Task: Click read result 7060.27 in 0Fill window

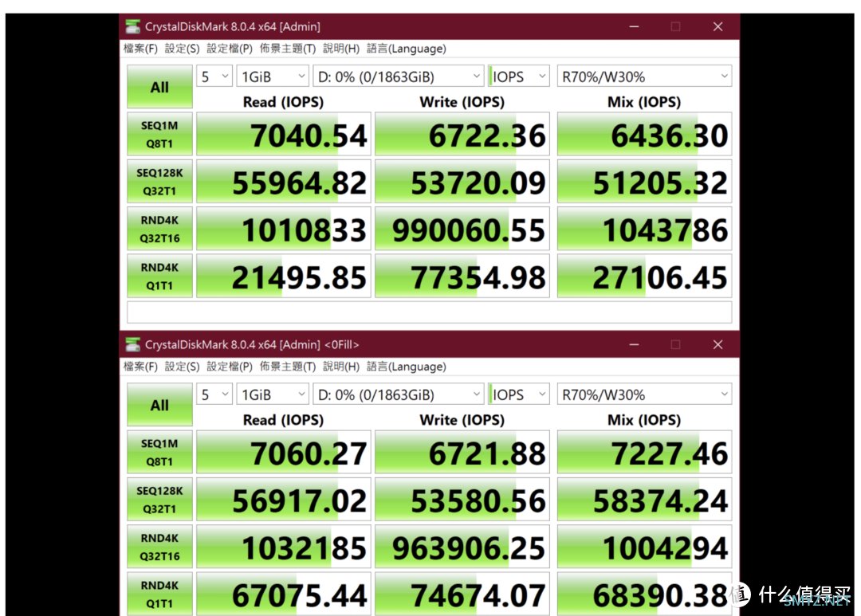Action: coord(284,452)
